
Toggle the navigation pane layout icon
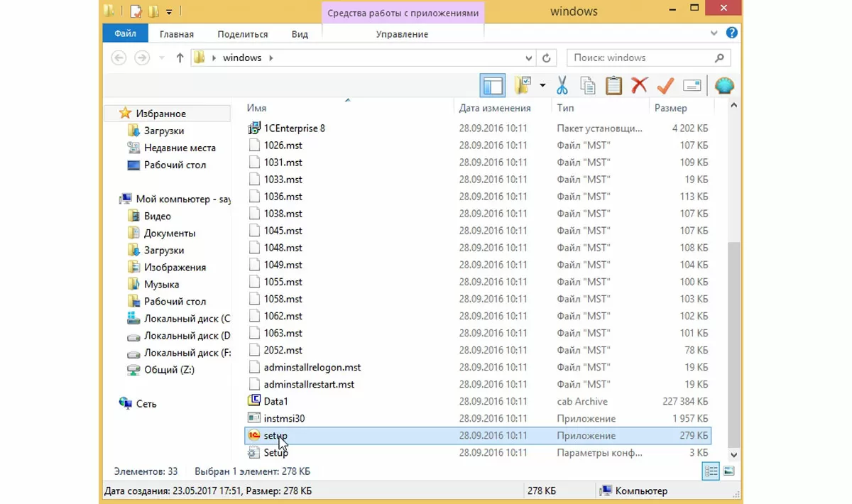point(493,86)
